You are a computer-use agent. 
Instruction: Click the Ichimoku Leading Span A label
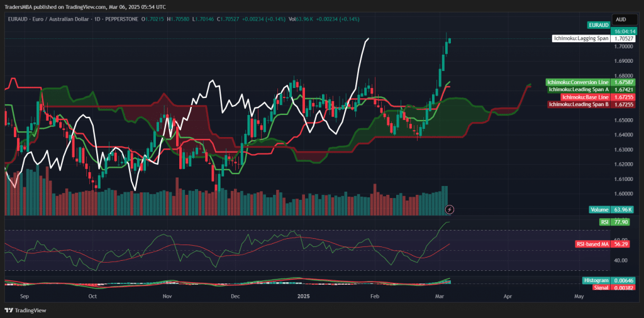(x=578, y=89)
